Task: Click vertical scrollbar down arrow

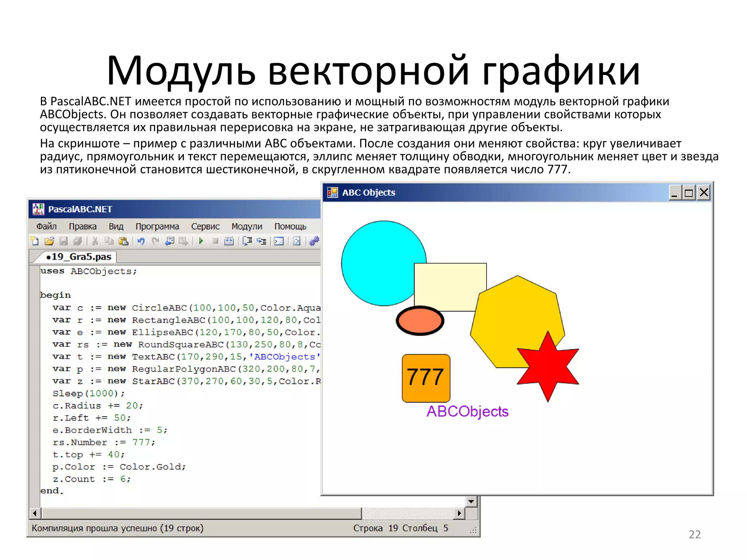Action: pyautogui.click(x=471, y=502)
